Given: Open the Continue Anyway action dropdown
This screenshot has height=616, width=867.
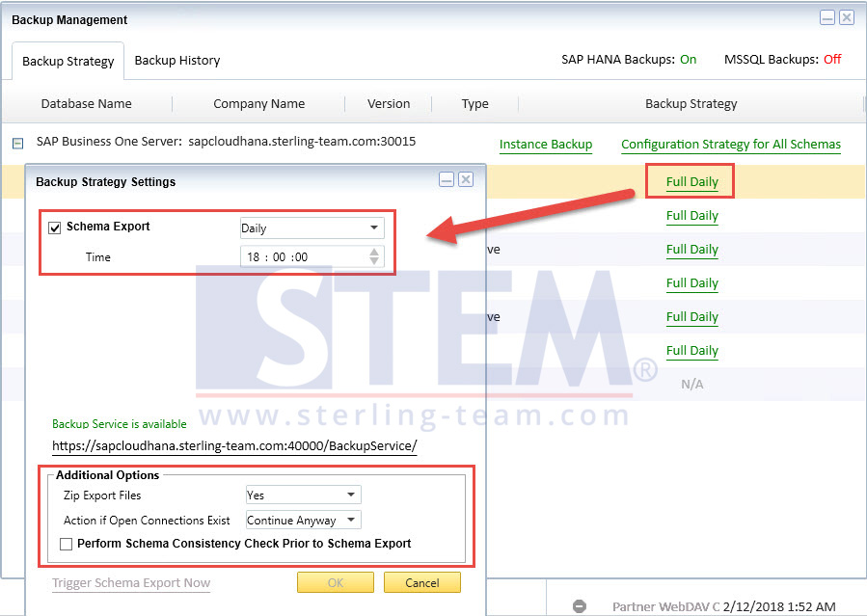Looking at the screenshot, I should click(x=303, y=520).
